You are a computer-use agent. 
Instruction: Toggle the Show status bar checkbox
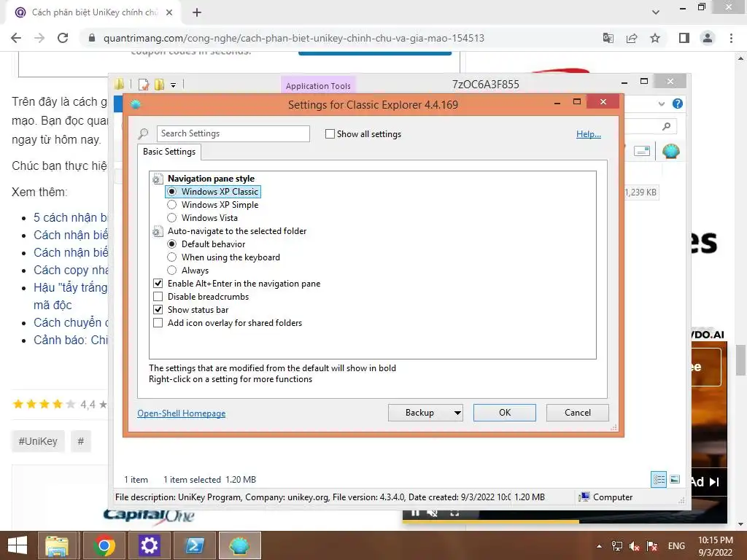pos(158,309)
